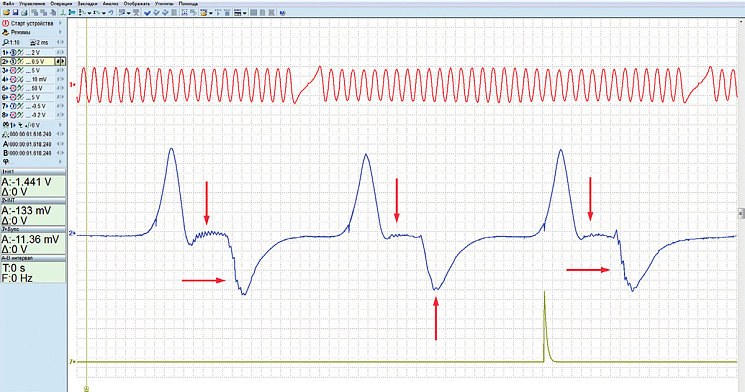745x392 pixels.
Task: Click the save diskette icon
Action: pos(15,13)
